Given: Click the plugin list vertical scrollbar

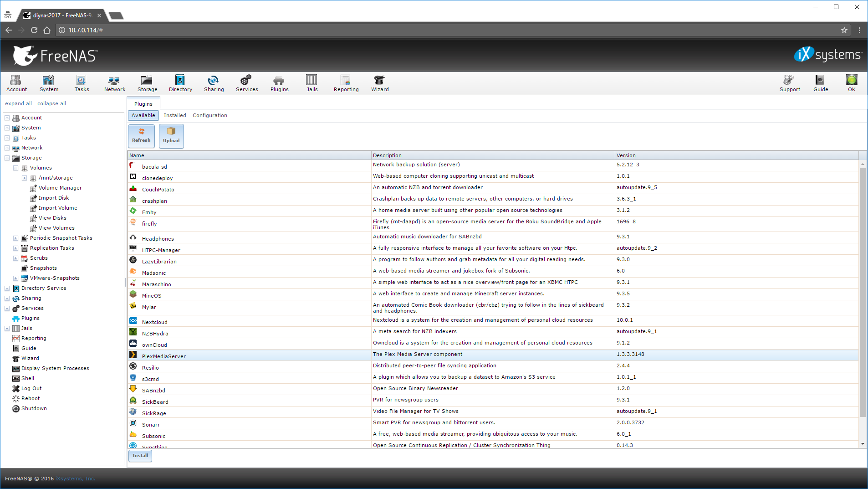Looking at the screenshot, I should pyautogui.click(x=863, y=292).
